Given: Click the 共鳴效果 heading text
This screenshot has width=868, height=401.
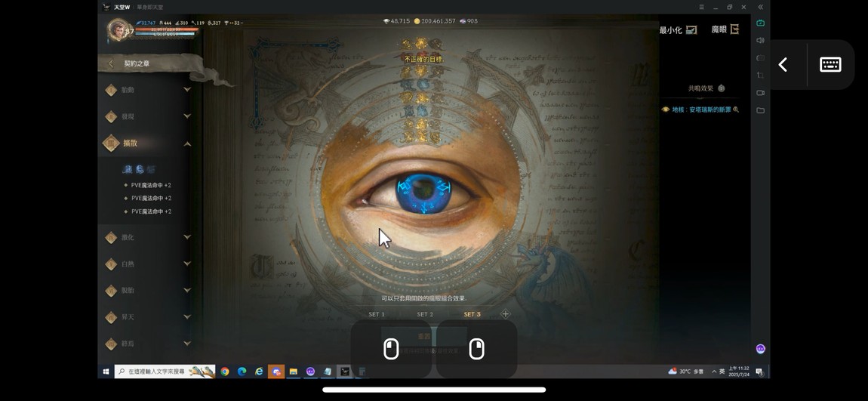Looking at the screenshot, I should [x=701, y=88].
